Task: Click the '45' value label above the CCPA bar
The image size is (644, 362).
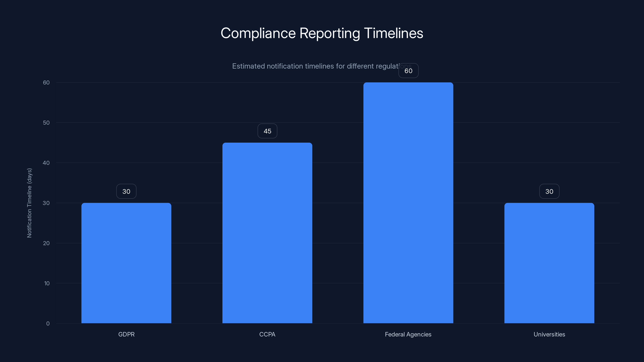Action: [267, 131]
